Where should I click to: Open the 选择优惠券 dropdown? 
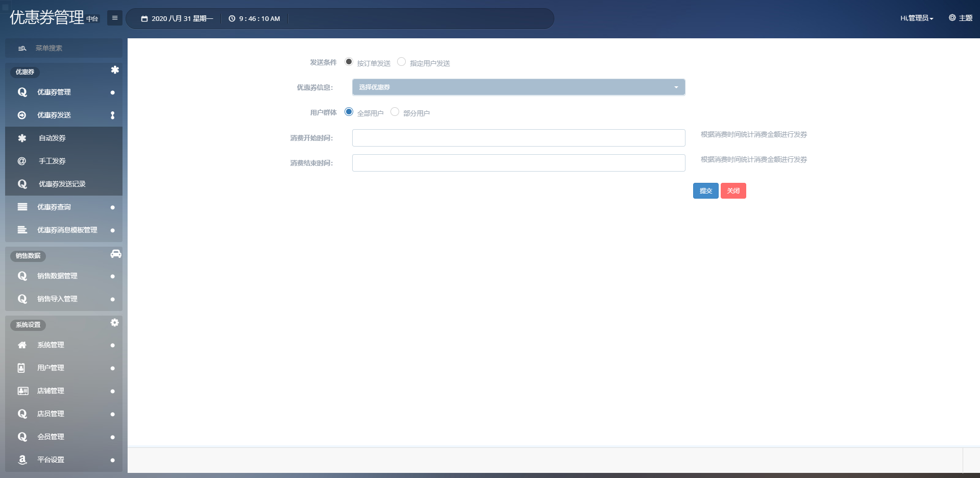tap(518, 87)
